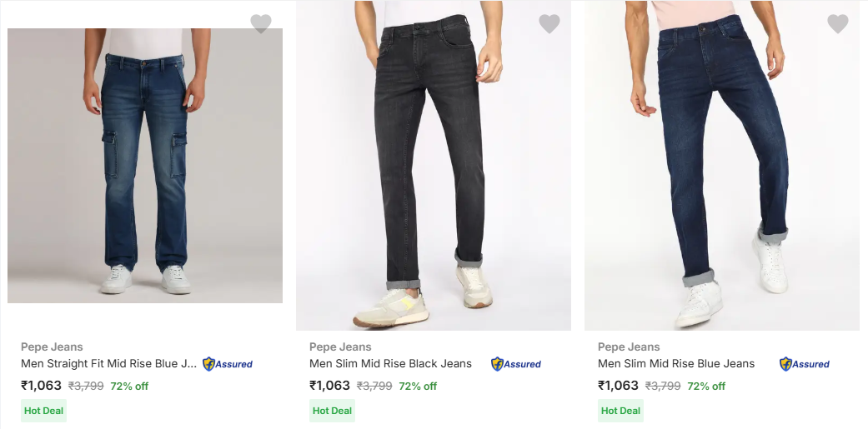Click Assured badge on Straight Fit jeans
The image size is (868, 429).
point(228,364)
